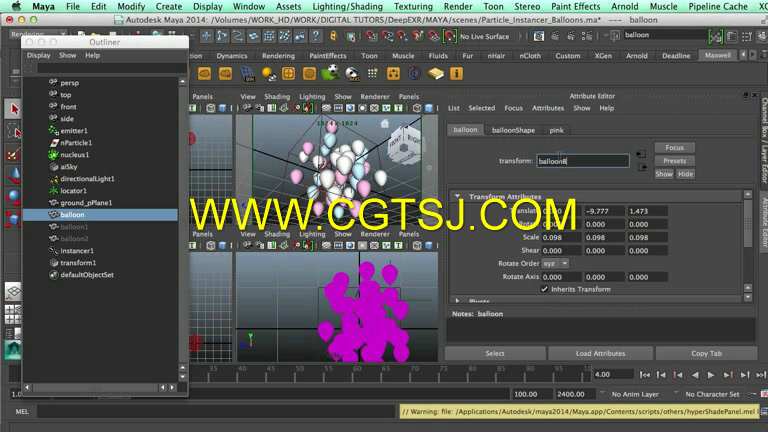Click the Select by name icon beside balloon field
Screen dimensions: 768x432
614,35
